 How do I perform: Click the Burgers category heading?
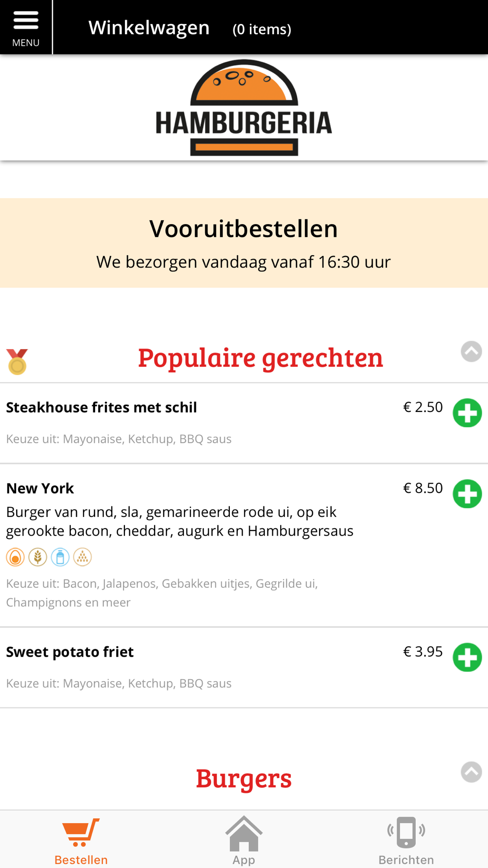tap(244, 778)
